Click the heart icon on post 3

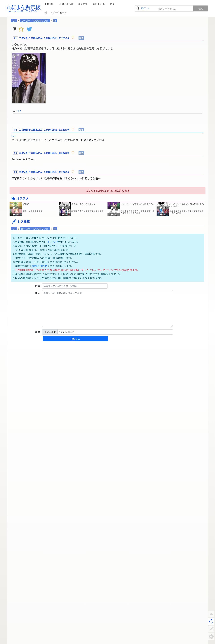(73, 152)
